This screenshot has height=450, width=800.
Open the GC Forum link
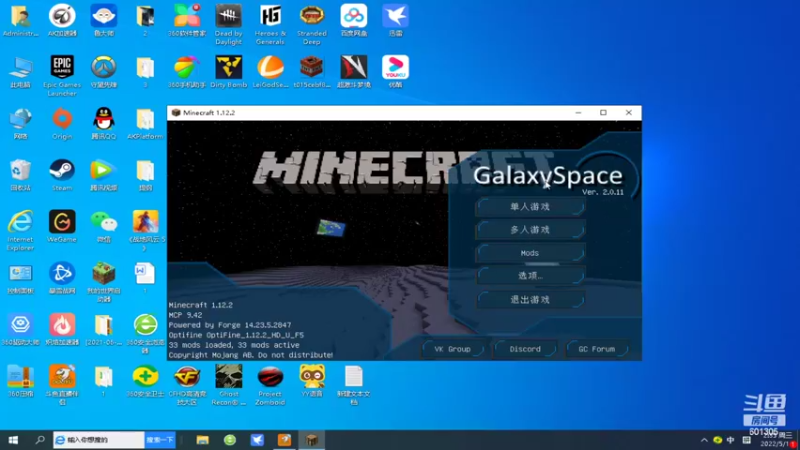[597, 349]
